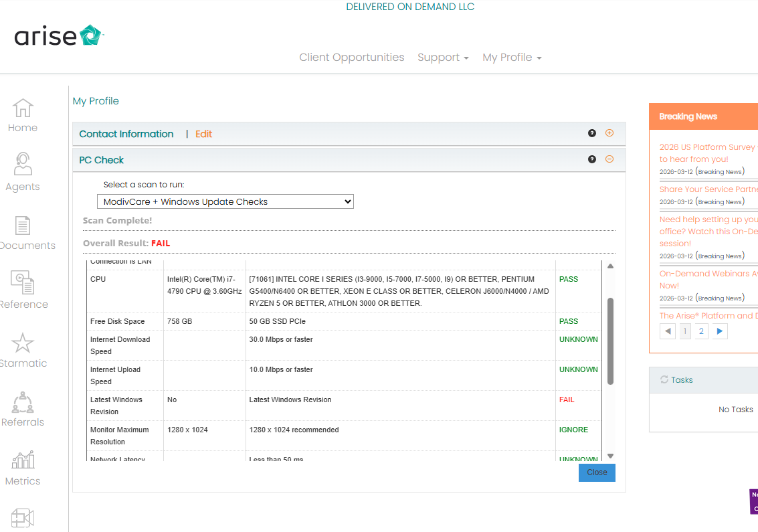The width and height of the screenshot is (758, 532).
Task: Open help for PC Check section
Action: tap(591, 159)
